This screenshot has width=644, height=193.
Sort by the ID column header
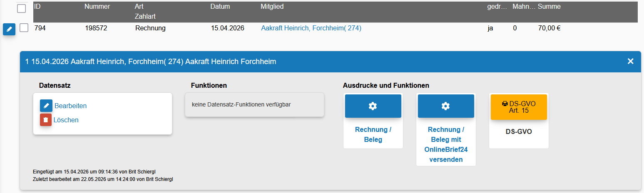(x=37, y=7)
